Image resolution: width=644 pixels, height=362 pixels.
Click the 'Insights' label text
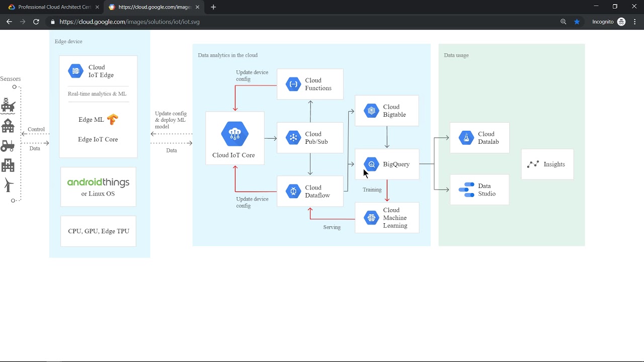pos(554,164)
